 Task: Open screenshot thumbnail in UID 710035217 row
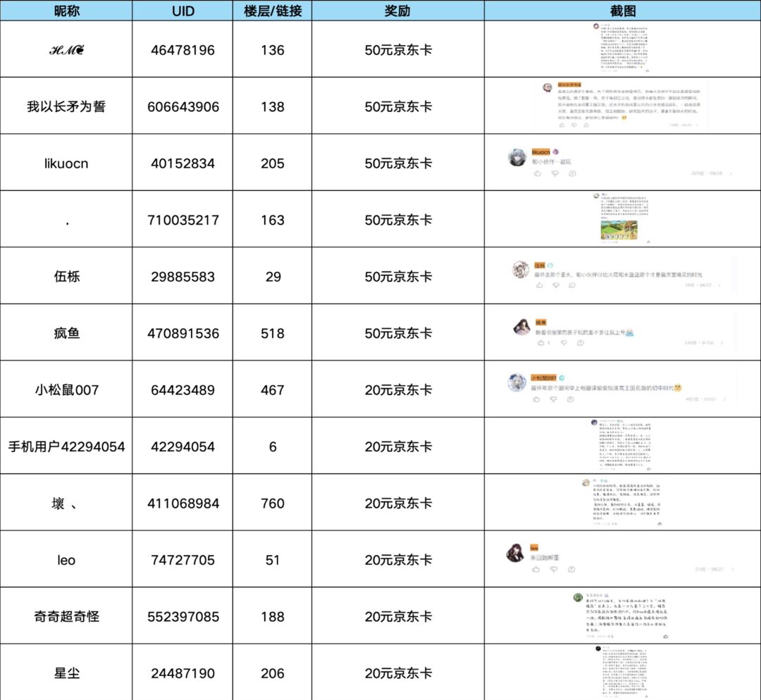(623, 218)
